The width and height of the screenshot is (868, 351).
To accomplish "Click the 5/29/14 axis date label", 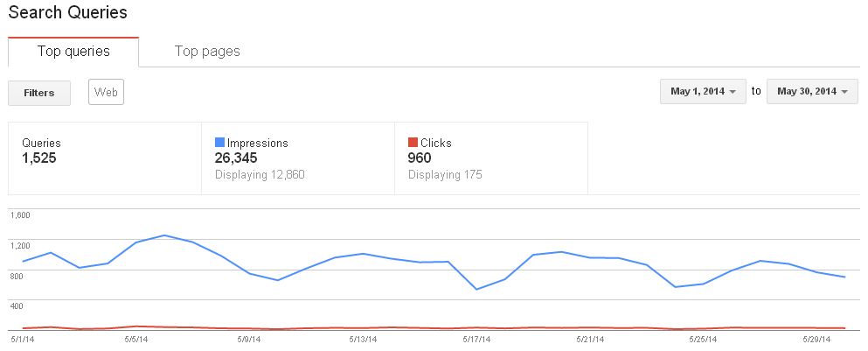I will click(x=817, y=338).
